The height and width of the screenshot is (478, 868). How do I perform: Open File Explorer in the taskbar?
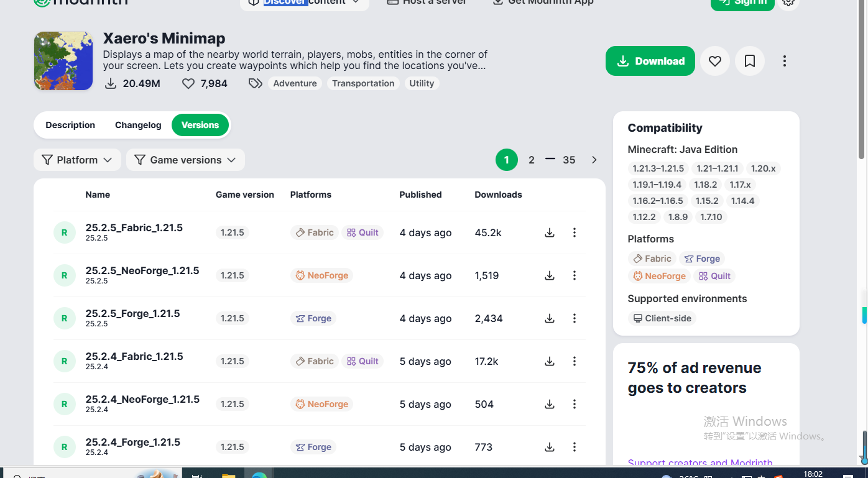(x=228, y=476)
